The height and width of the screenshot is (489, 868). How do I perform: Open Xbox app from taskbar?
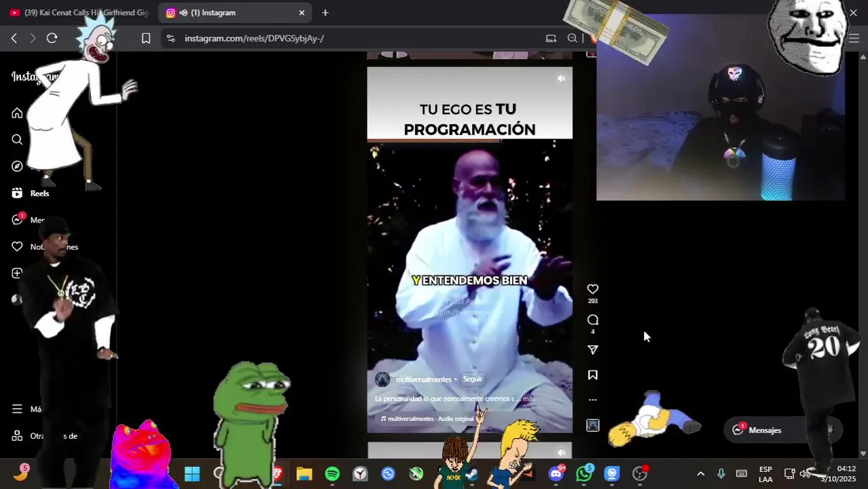[x=416, y=474]
